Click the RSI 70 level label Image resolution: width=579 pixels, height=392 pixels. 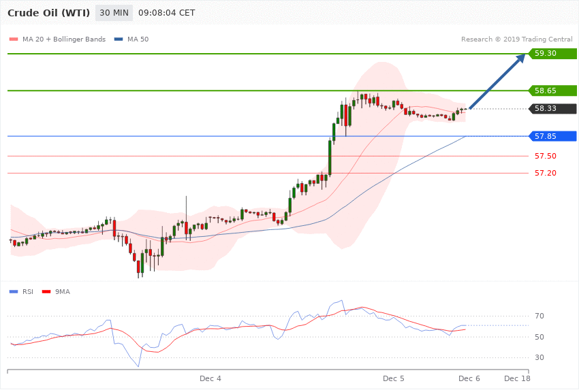539,316
